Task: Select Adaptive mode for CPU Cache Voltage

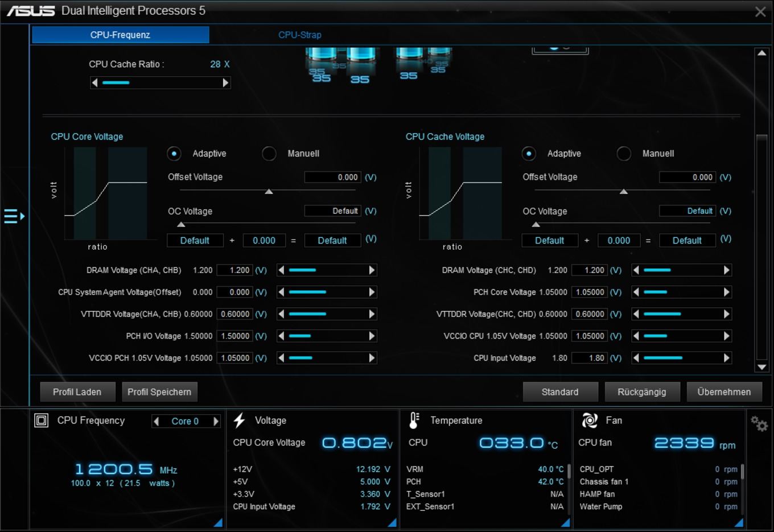Action: click(529, 154)
